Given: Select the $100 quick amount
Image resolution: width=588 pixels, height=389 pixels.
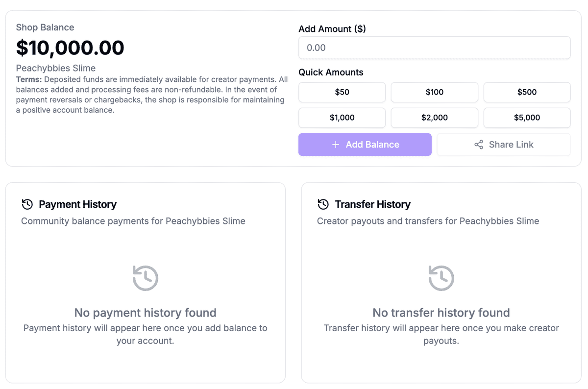Looking at the screenshot, I should [434, 92].
